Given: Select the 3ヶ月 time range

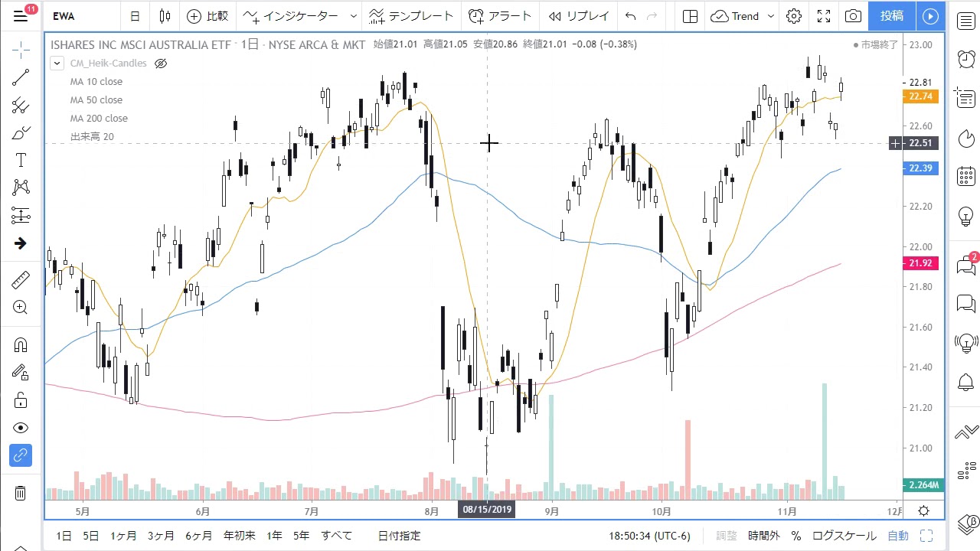Looking at the screenshot, I should [161, 536].
